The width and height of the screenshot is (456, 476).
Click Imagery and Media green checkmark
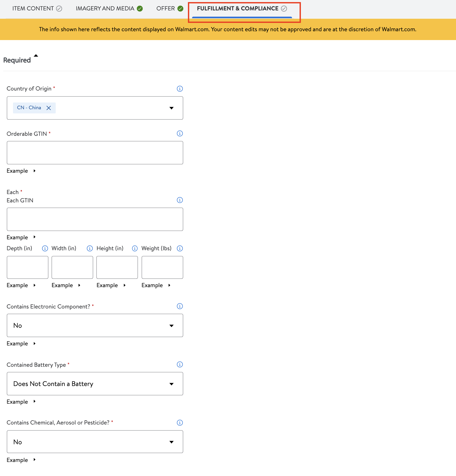pos(140,9)
